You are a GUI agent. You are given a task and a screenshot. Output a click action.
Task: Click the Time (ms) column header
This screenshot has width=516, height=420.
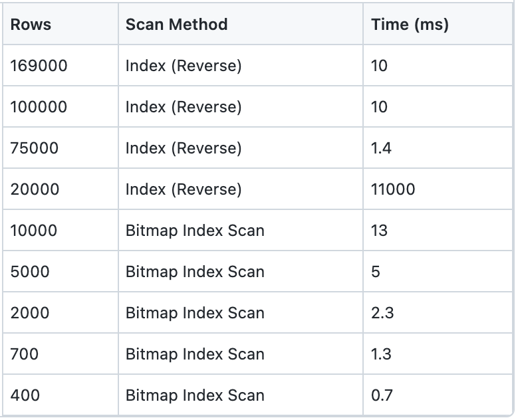pyautogui.click(x=438, y=24)
